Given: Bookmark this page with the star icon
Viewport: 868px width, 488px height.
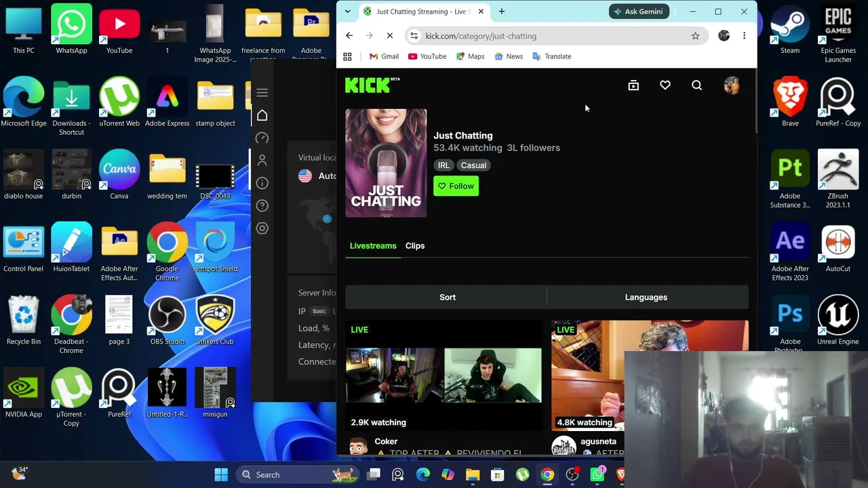Looking at the screenshot, I should [695, 36].
